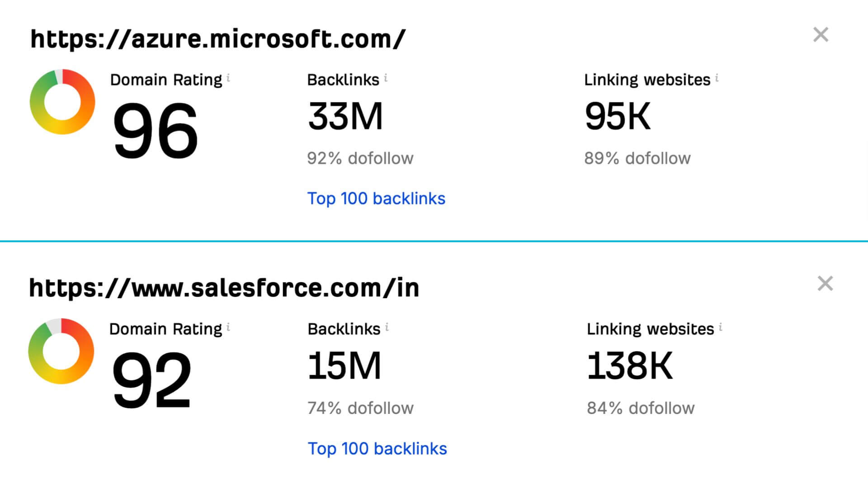Select the 138K linking websites count
868x488 pixels.
[630, 365]
